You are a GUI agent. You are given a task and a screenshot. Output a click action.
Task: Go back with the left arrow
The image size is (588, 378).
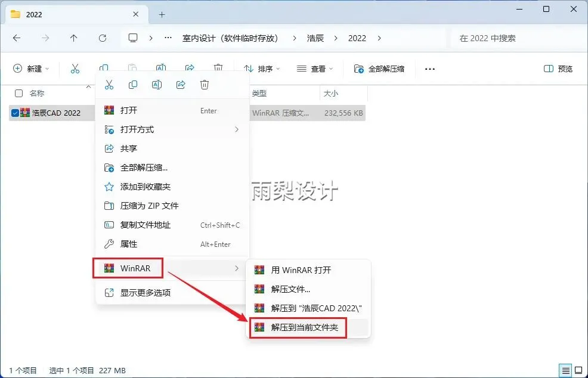pos(17,38)
